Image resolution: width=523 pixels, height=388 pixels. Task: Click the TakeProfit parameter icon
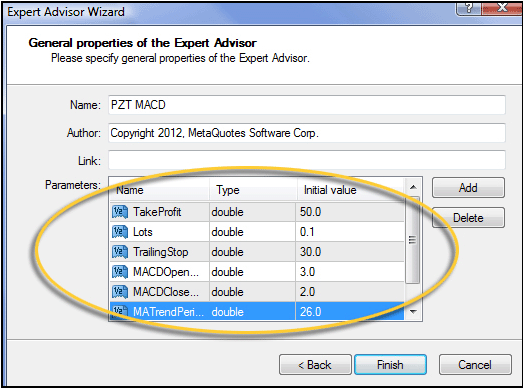(x=120, y=212)
